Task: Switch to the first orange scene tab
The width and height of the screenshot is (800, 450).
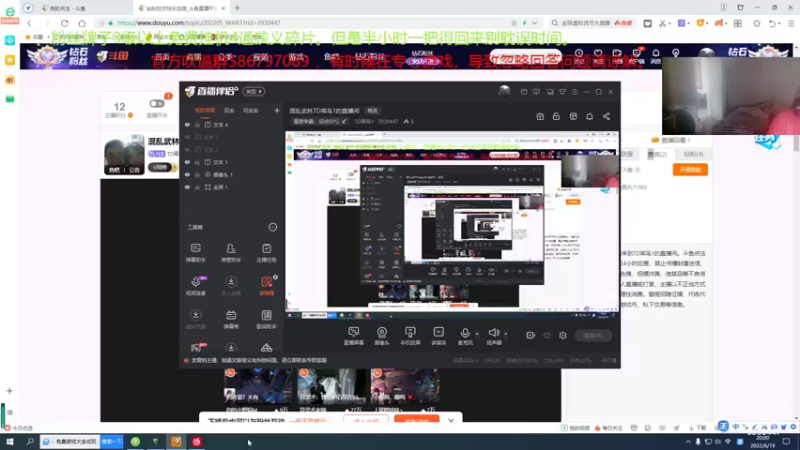Action: pyautogui.click(x=205, y=110)
